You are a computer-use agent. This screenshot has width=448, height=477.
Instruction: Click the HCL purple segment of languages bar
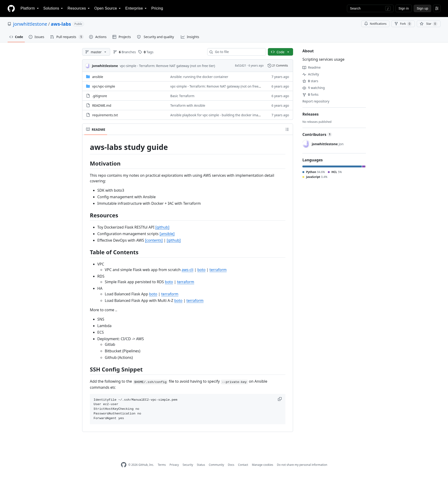pos(364,166)
